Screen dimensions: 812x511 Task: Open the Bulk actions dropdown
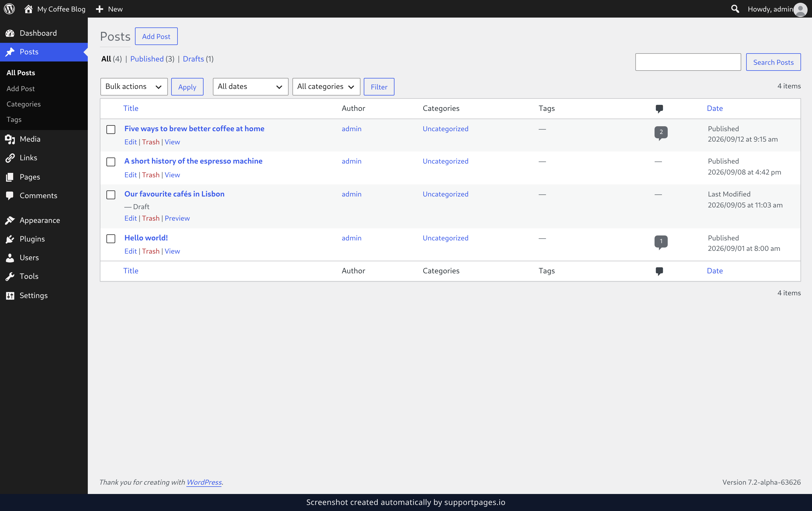[x=134, y=87]
